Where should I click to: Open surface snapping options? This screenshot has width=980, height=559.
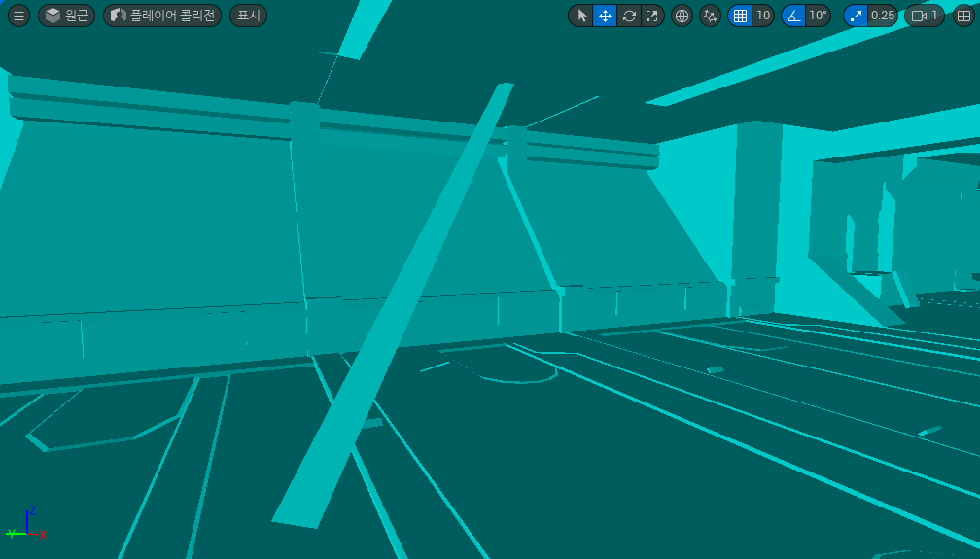point(710,16)
